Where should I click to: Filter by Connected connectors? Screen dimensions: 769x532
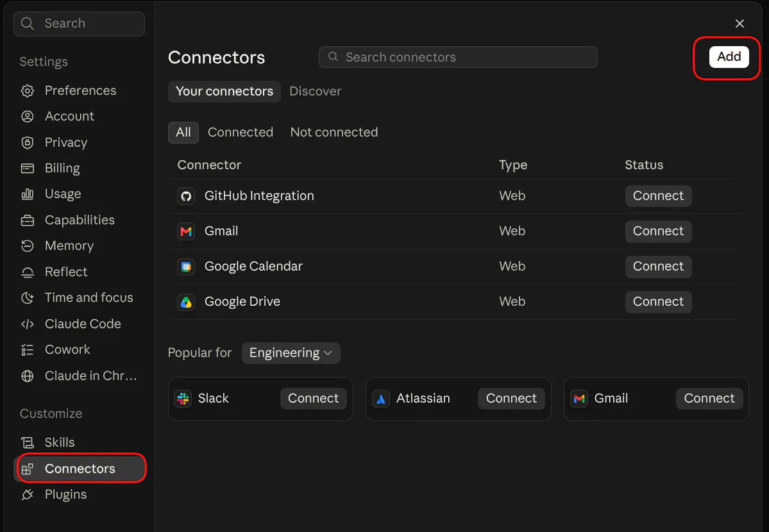[x=241, y=133]
